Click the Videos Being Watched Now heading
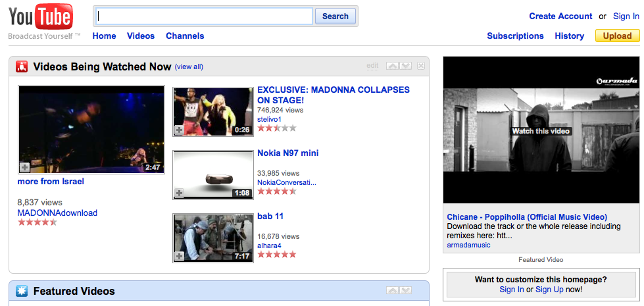Viewport: 644px width, 306px height. 102,67
